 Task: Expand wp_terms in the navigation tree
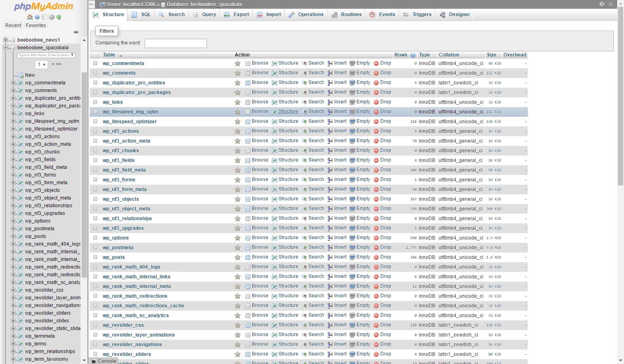[13, 344]
